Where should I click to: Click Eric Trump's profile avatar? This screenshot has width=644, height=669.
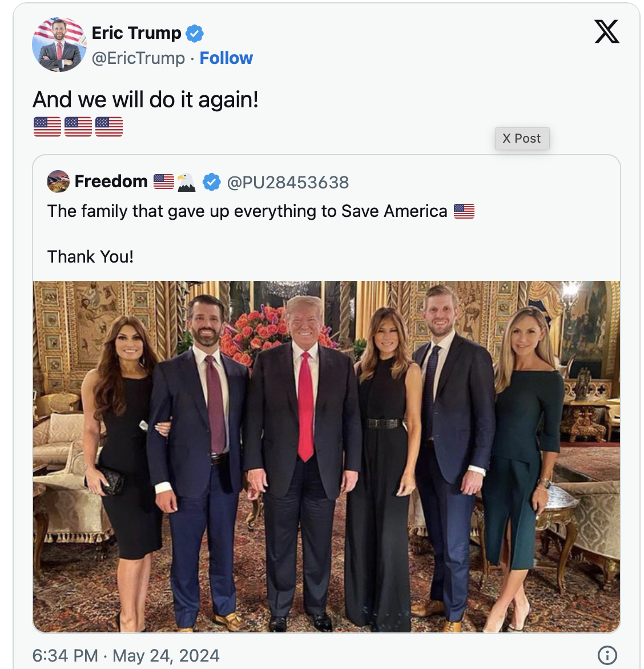(x=59, y=45)
